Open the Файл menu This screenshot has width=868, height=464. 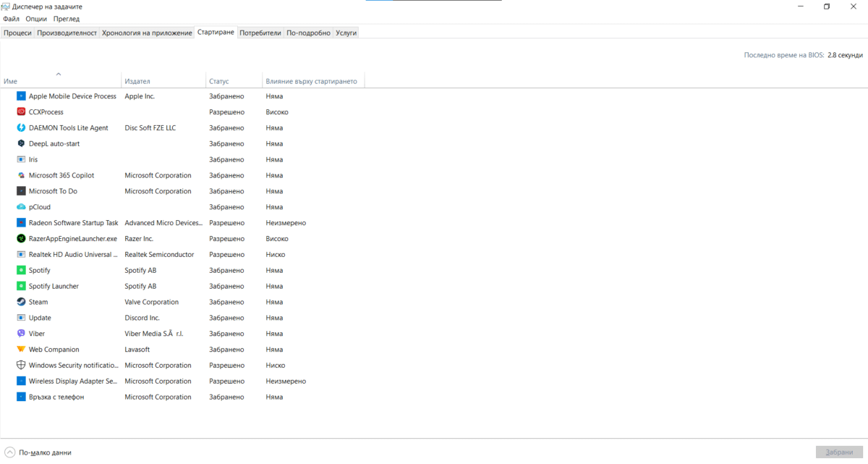point(11,19)
